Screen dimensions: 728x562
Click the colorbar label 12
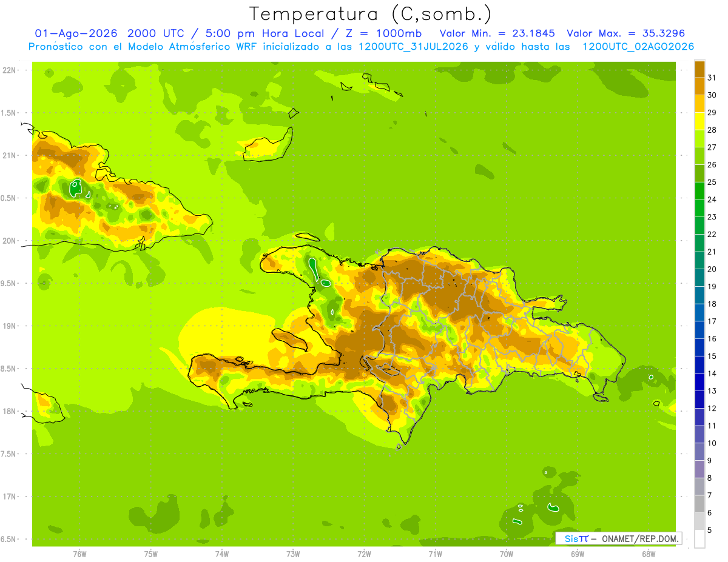[712, 408]
